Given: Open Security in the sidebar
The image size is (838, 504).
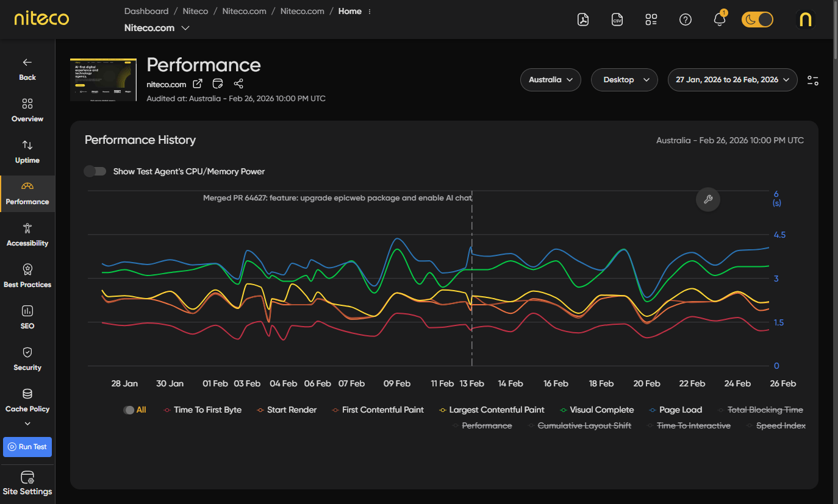Looking at the screenshot, I should (x=27, y=359).
